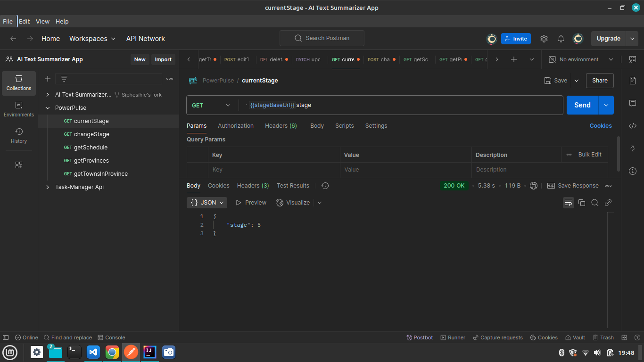Viewport: 644px width, 362px height.
Task: Open the Documentation icon in right sidebar
Action: pyautogui.click(x=633, y=81)
